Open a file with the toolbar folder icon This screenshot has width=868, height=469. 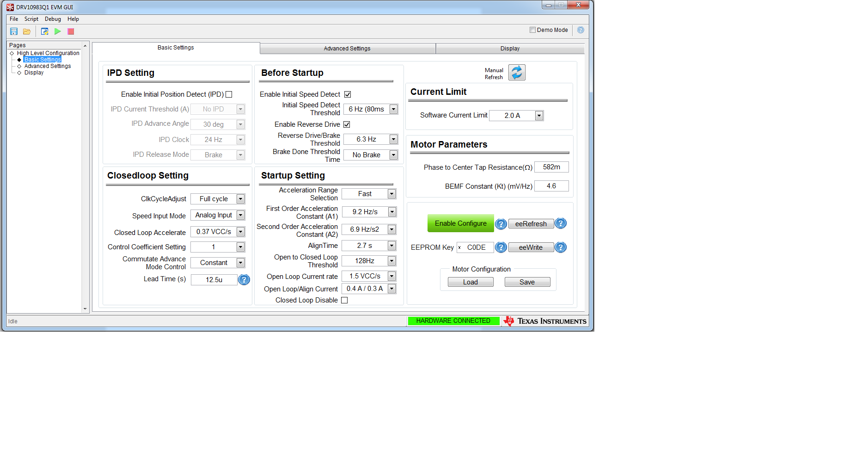[x=27, y=31]
